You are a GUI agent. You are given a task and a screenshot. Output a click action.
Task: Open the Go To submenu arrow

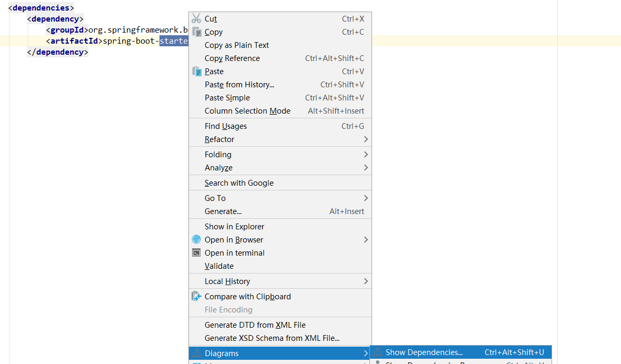[366, 198]
